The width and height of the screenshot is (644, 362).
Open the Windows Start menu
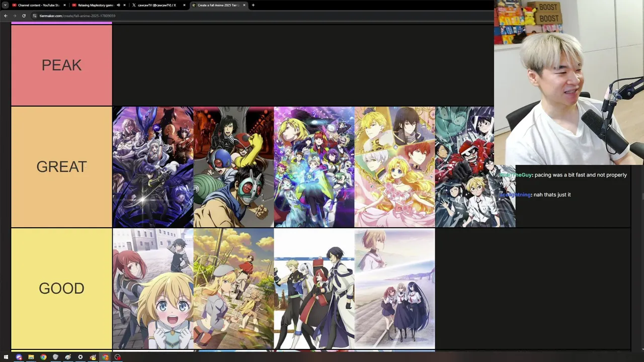tap(6, 357)
